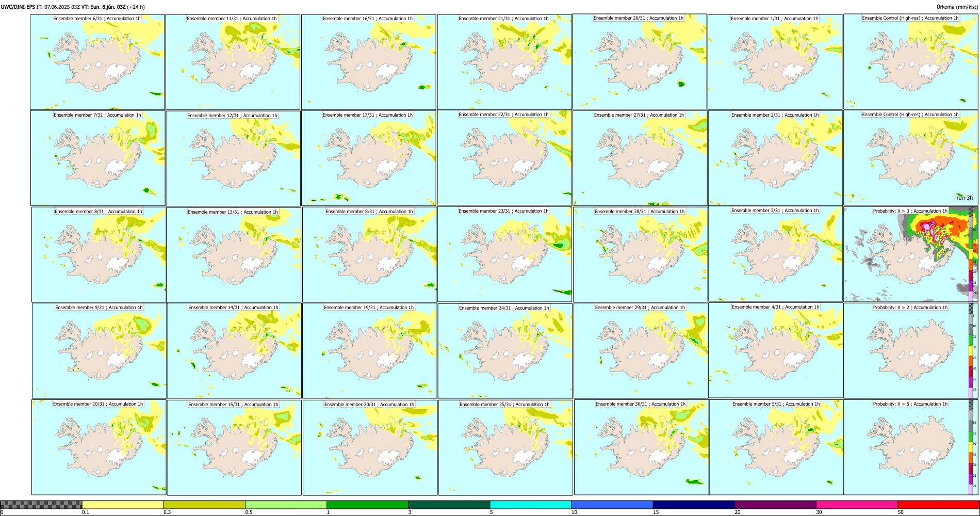The width and height of the screenshot is (980, 516).
Task: View the Ensemble member 19/31 map
Action: 369,351
